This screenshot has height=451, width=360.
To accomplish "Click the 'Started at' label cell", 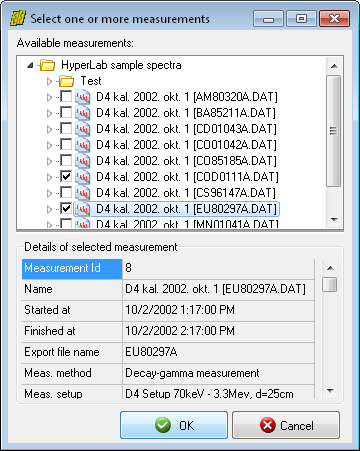I will 72,311.
